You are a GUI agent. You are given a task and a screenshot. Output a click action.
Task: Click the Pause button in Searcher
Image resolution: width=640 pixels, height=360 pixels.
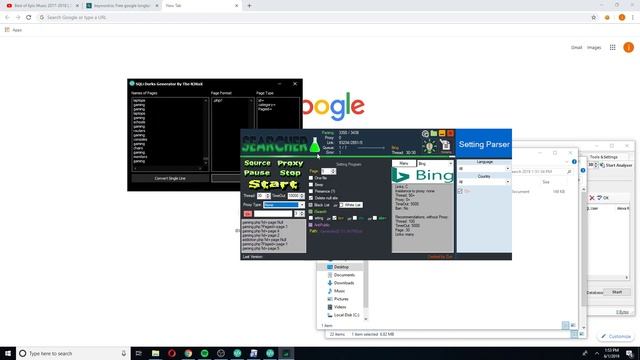(257, 173)
